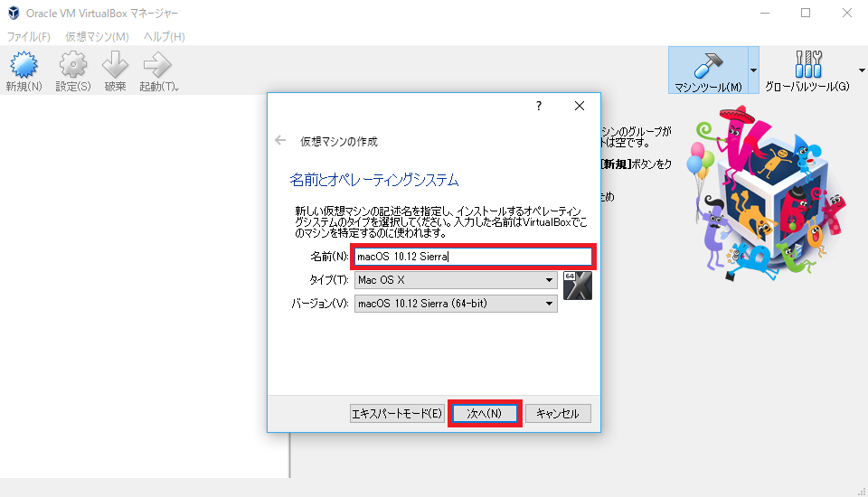Click the dialog back arrow

coord(280,141)
